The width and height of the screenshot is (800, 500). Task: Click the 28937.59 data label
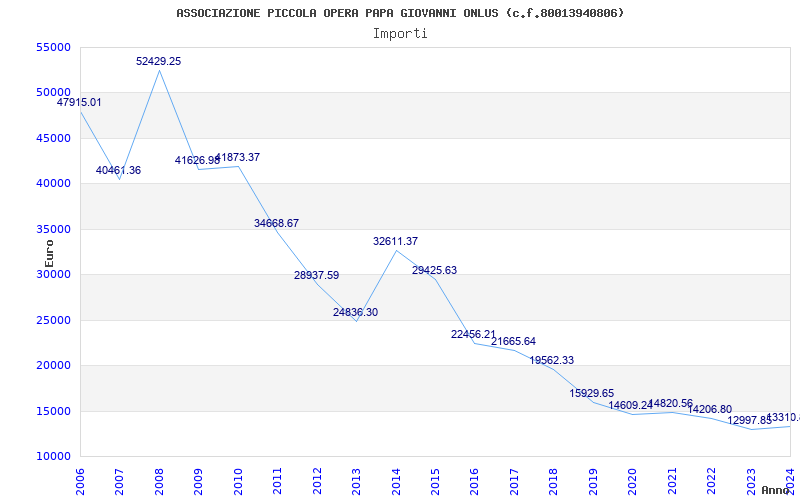pyautogui.click(x=316, y=276)
